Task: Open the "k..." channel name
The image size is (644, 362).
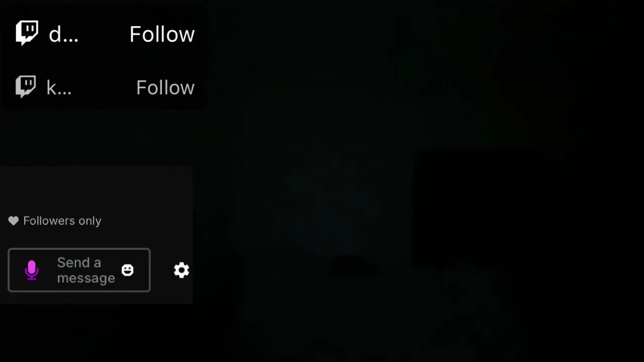Action: pos(59,87)
